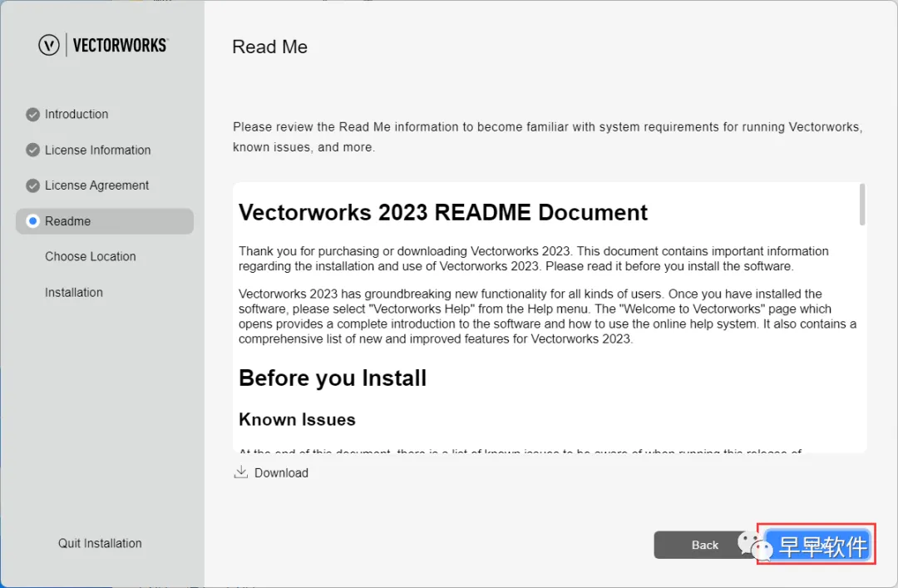Click the 'Known Issues' subheading
Viewport: 898px width, 588px height.
coord(297,419)
